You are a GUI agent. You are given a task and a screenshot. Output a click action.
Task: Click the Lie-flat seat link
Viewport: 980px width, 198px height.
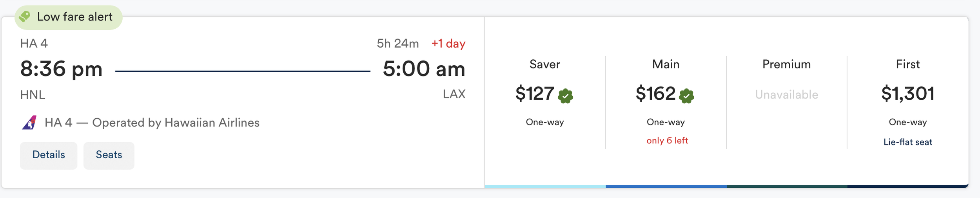point(908,142)
